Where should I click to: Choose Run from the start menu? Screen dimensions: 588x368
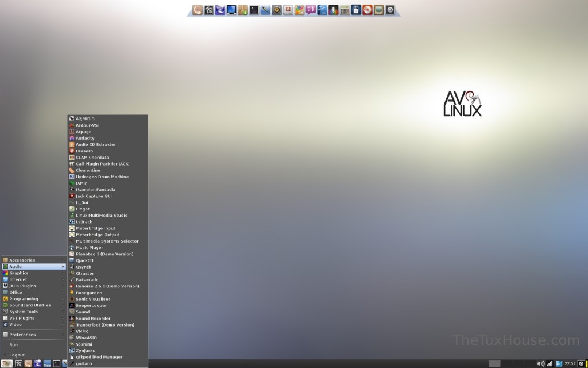click(x=34, y=344)
